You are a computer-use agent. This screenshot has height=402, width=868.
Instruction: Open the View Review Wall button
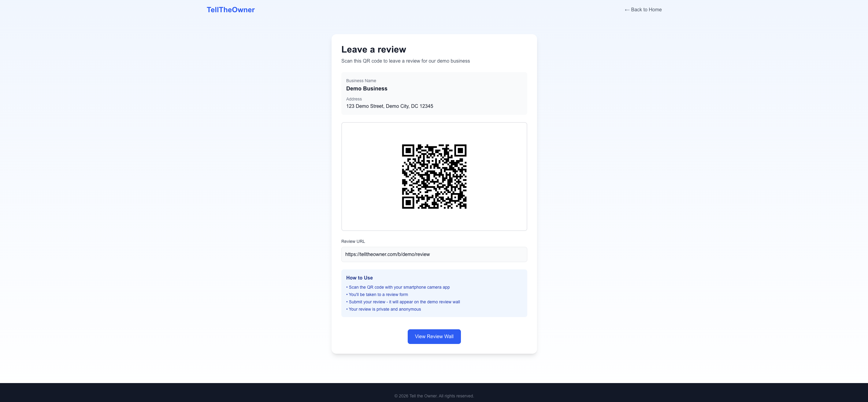pyautogui.click(x=434, y=336)
